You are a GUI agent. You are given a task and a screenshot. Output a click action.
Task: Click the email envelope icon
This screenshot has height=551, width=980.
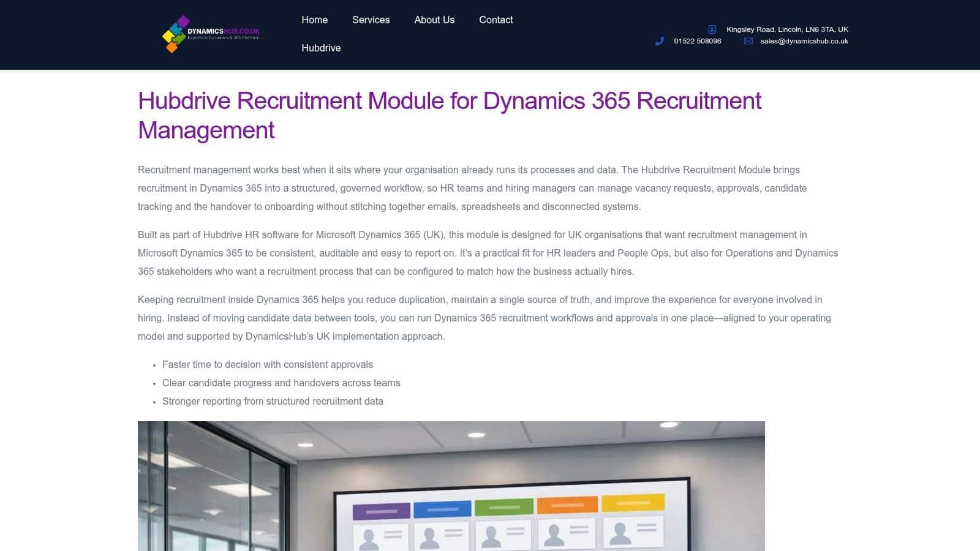click(748, 41)
